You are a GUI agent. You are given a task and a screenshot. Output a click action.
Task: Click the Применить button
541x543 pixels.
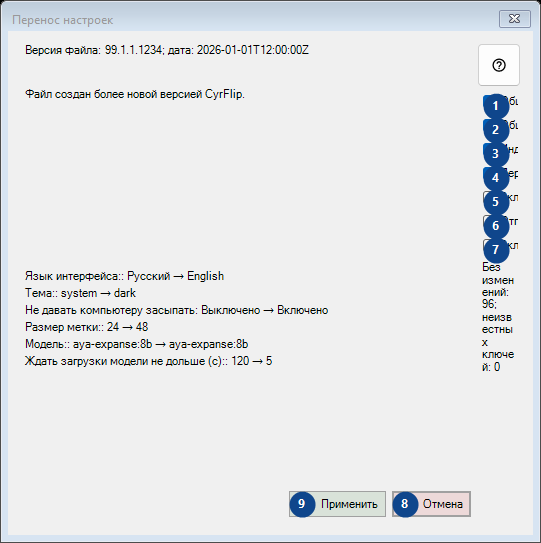click(x=337, y=504)
